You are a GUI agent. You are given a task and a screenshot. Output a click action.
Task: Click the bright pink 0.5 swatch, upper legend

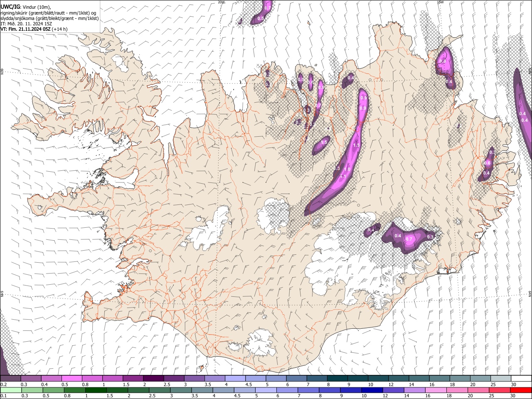(71, 379)
